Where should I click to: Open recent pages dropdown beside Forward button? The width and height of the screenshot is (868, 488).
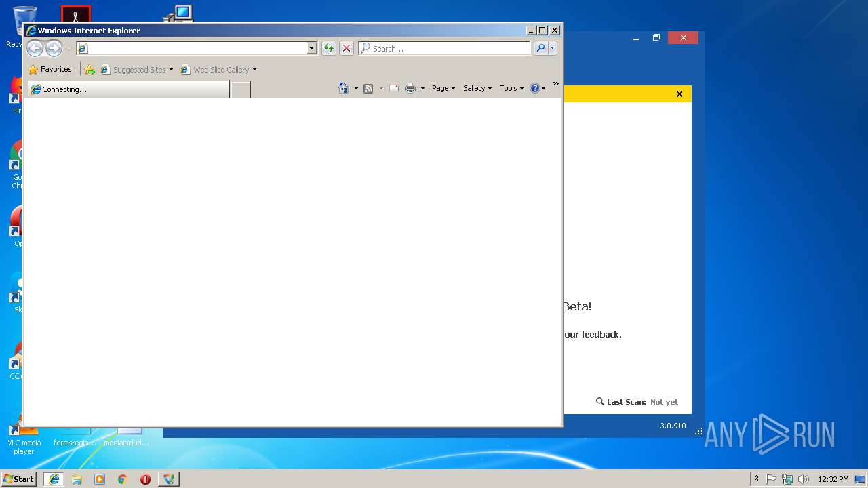[68, 49]
